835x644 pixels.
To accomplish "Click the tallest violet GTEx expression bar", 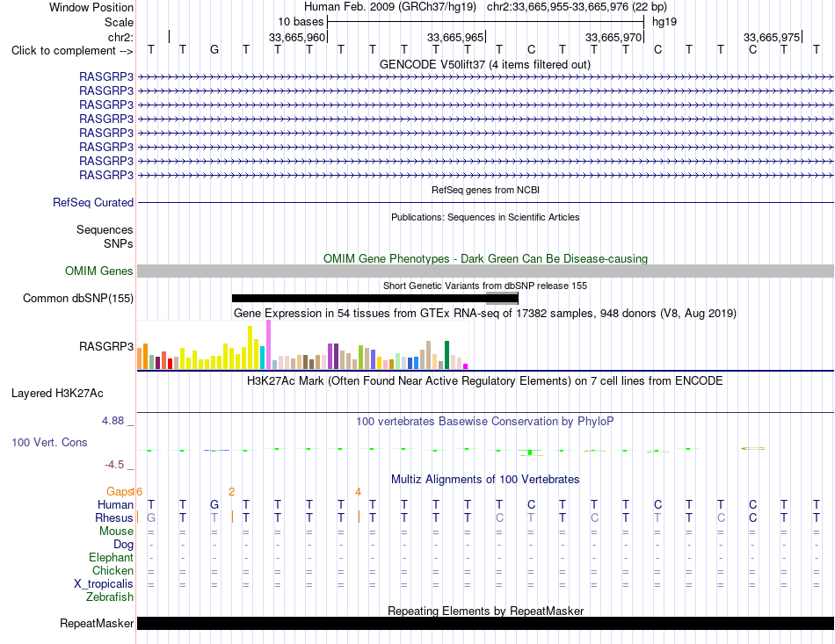I will click(268, 344).
